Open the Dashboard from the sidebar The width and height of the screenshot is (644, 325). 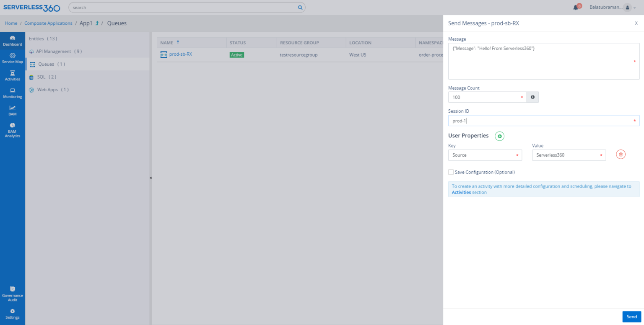coord(13,40)
